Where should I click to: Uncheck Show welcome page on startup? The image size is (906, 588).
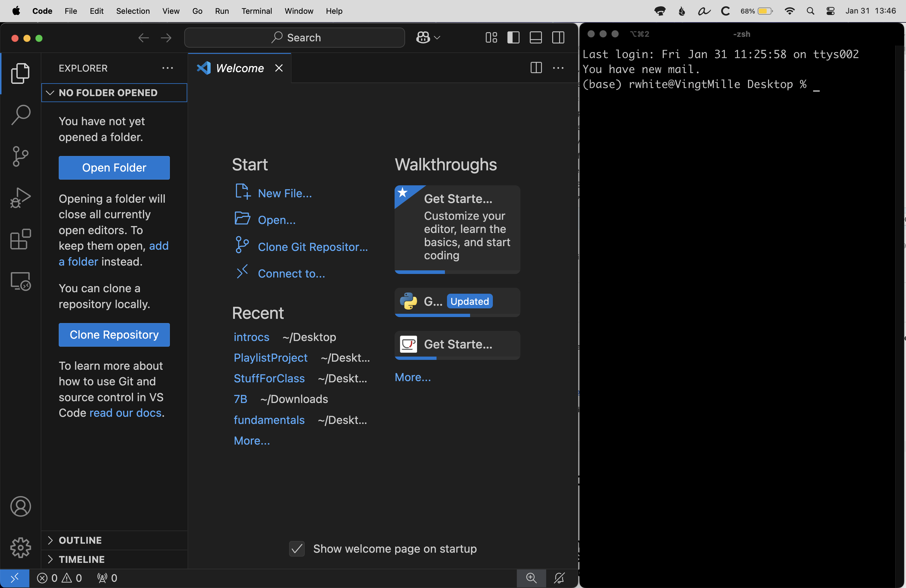tap(297, 548)
